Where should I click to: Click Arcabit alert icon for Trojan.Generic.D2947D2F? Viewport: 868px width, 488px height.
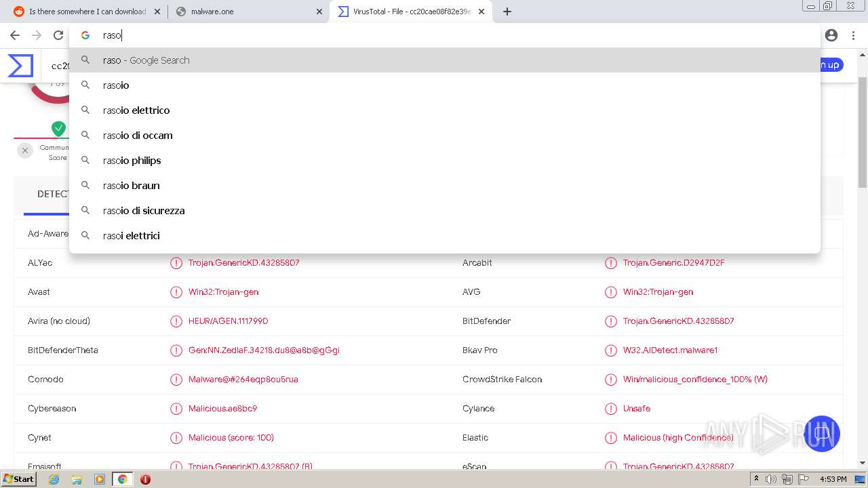tap(611, 263)
